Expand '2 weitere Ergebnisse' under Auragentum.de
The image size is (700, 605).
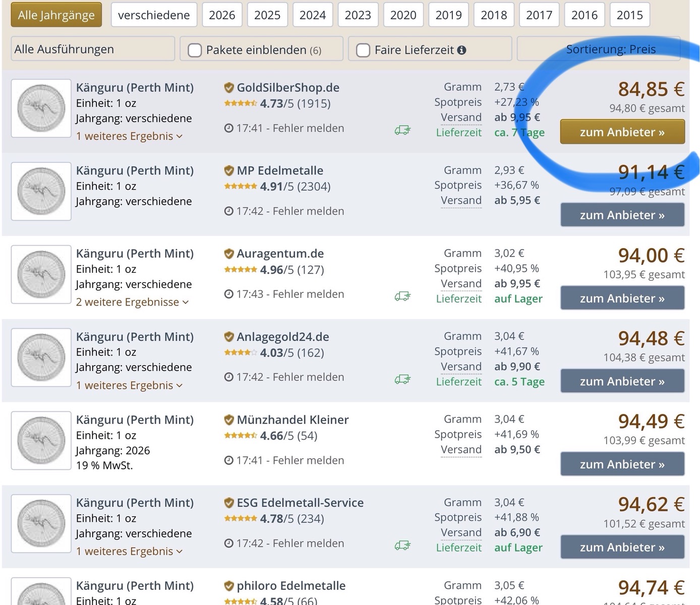coord(132,302)
